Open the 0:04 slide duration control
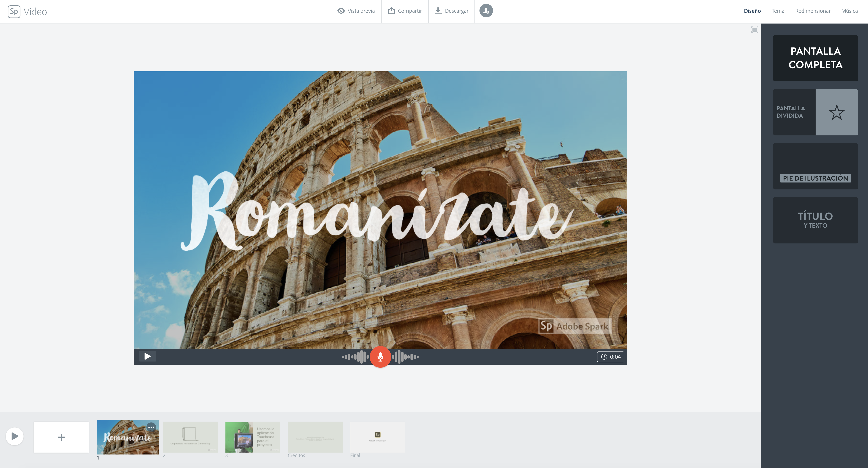 pyautogui.click(x=611, y=357)
